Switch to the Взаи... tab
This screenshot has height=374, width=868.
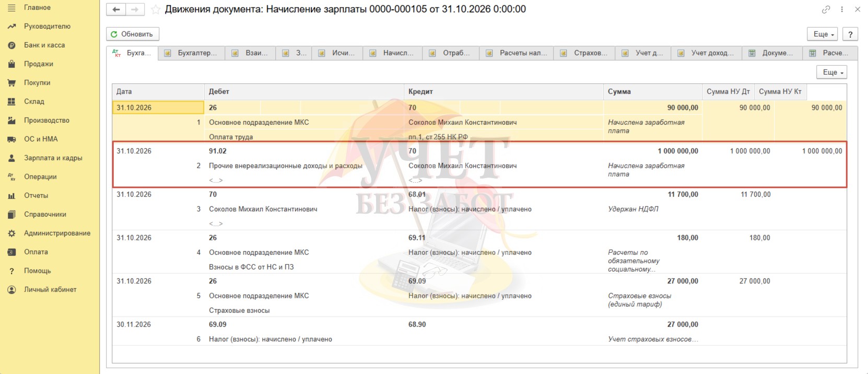tap(250, 53)
